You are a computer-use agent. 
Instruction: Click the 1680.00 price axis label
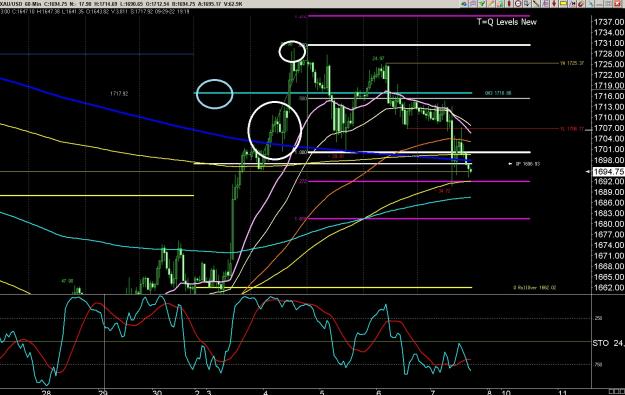pyautogui.click(x=609, y=224)
